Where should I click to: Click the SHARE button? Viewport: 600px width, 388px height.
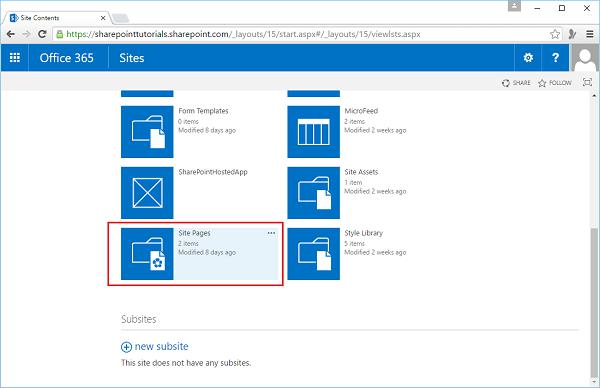[516, 83]
